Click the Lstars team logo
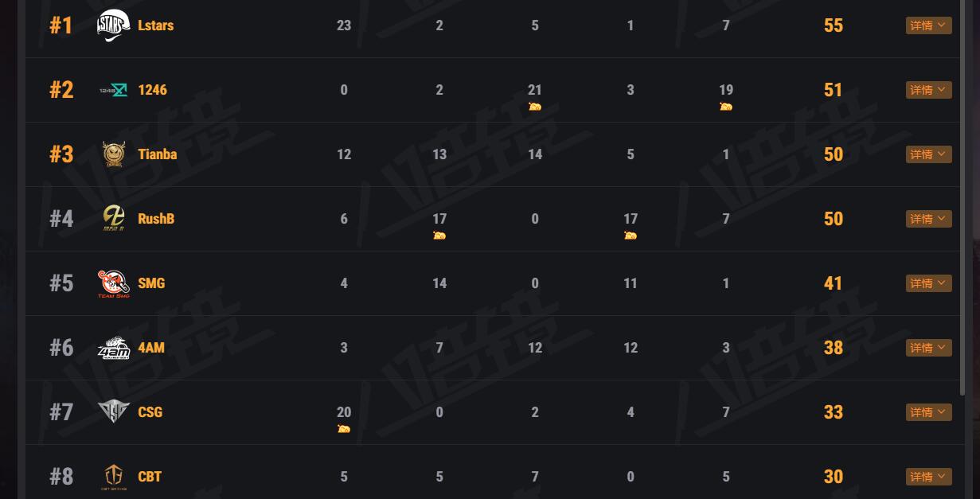980x499 pixels. point(113,25)
